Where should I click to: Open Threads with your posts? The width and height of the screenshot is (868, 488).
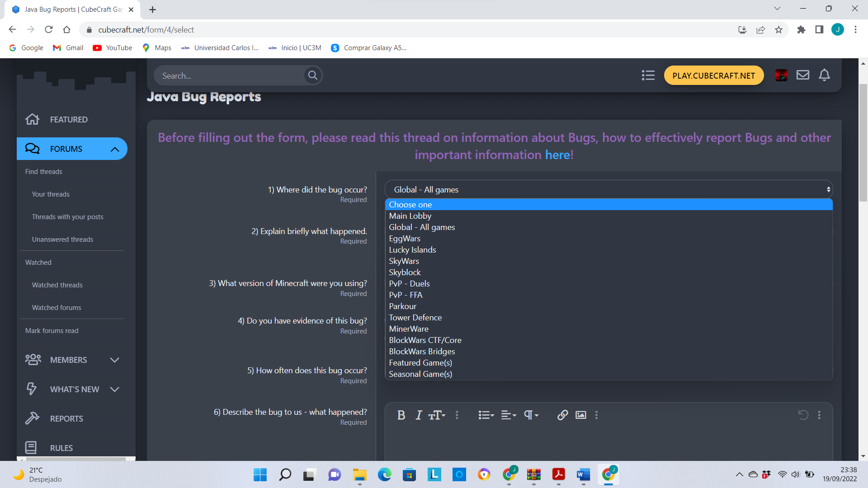(x=67, y=217)
